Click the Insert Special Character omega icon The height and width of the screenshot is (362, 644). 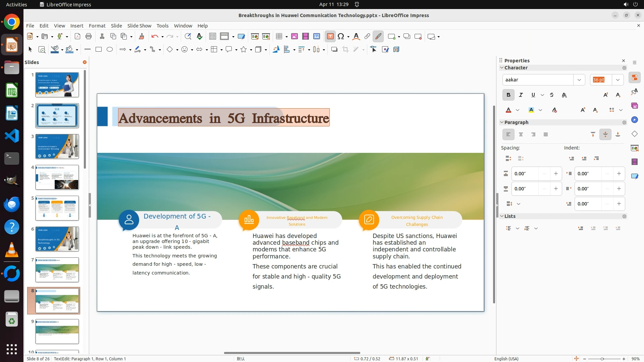coord(341,37)
